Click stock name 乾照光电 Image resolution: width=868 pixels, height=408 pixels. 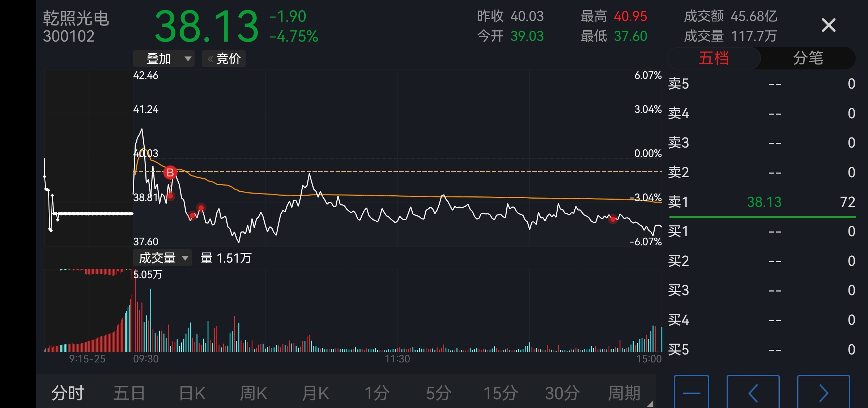[x=76, y=18]
